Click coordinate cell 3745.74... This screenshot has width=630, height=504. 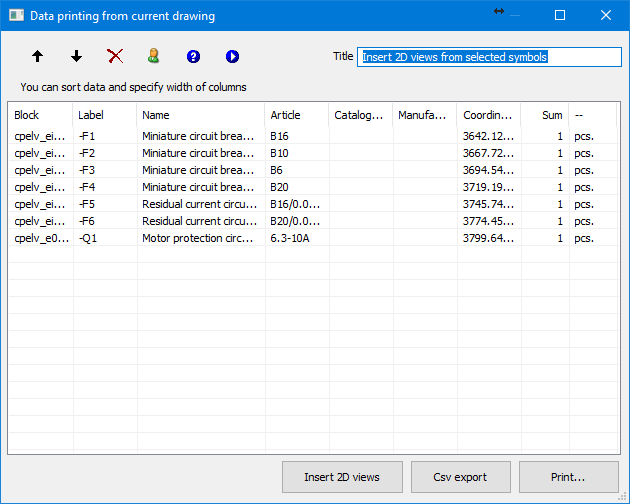[489, 204]
